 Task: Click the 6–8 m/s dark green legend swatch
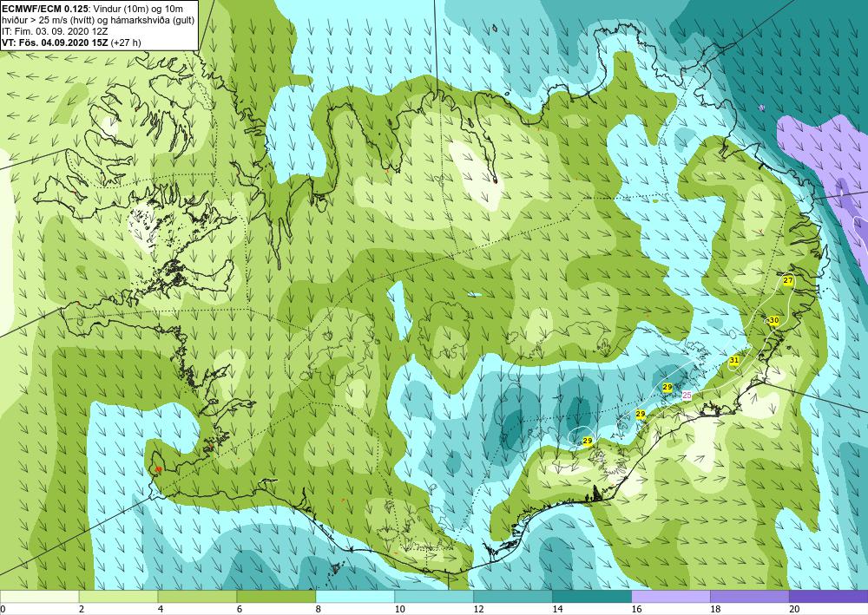click(x=276, y=597)
